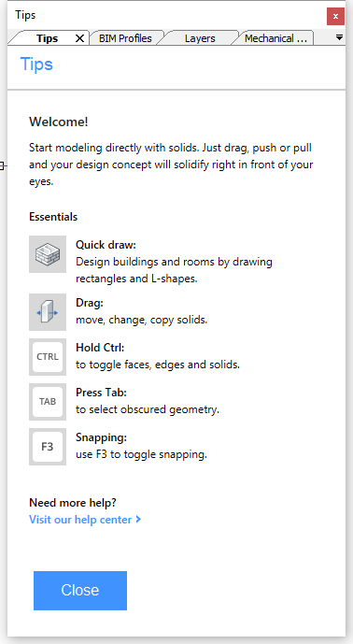Switch to the BIM Profiles tab
Viewport: 353px width, 644px height.
coord(125,38)
